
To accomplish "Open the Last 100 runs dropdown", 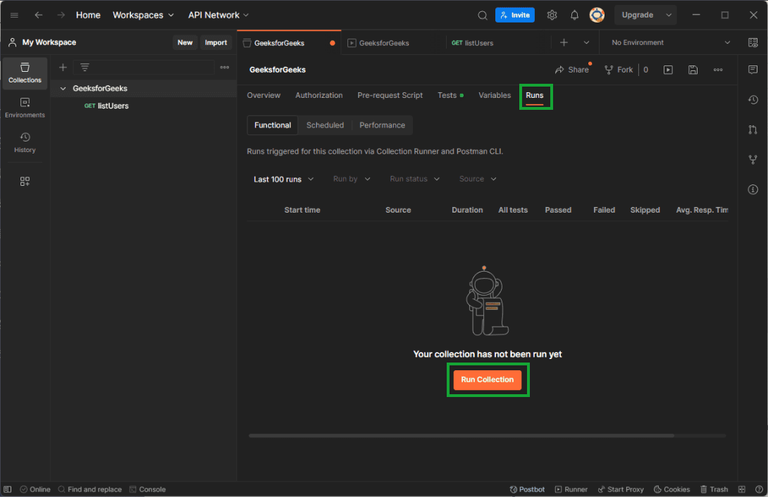I will (284, 179).
